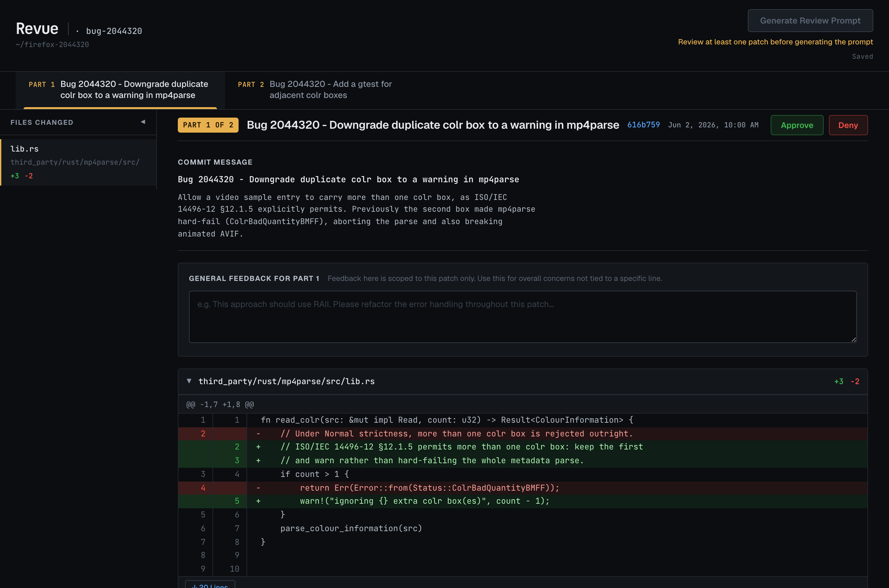This screenshot has height=588, width=889.
Task: Click removed line return Err ColrBadQuantityBMFF
Action: 523,487
